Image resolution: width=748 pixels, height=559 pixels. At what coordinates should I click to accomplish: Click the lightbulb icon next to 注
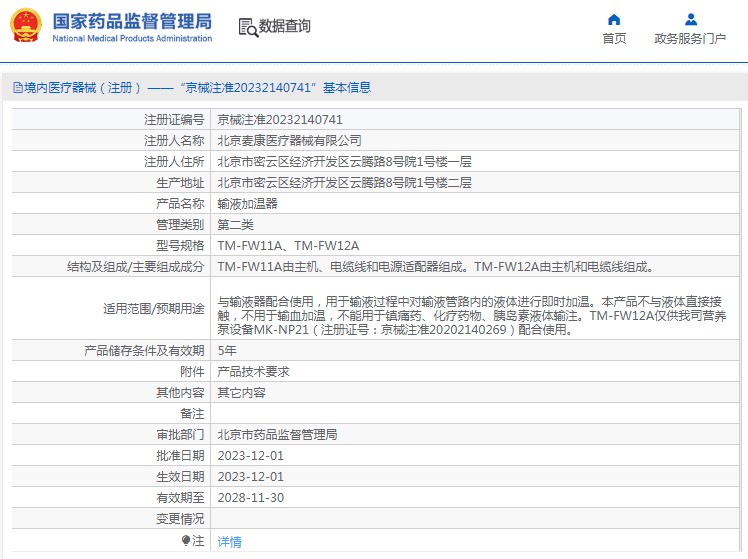(x=186, y=540)
